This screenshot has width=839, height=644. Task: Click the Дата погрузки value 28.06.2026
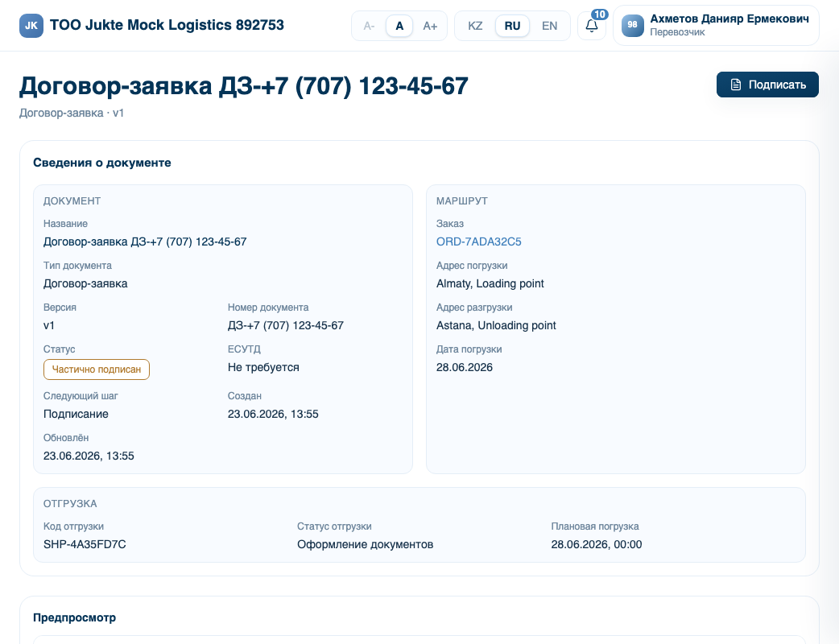465,367
